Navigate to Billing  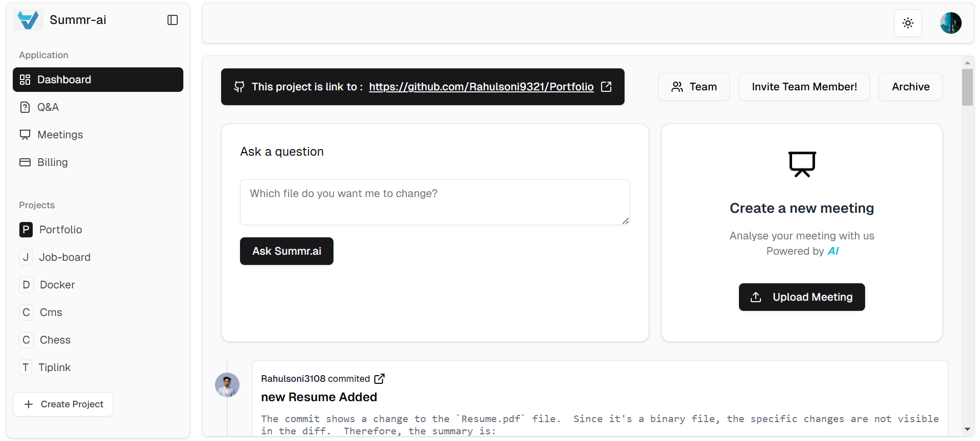52,162
